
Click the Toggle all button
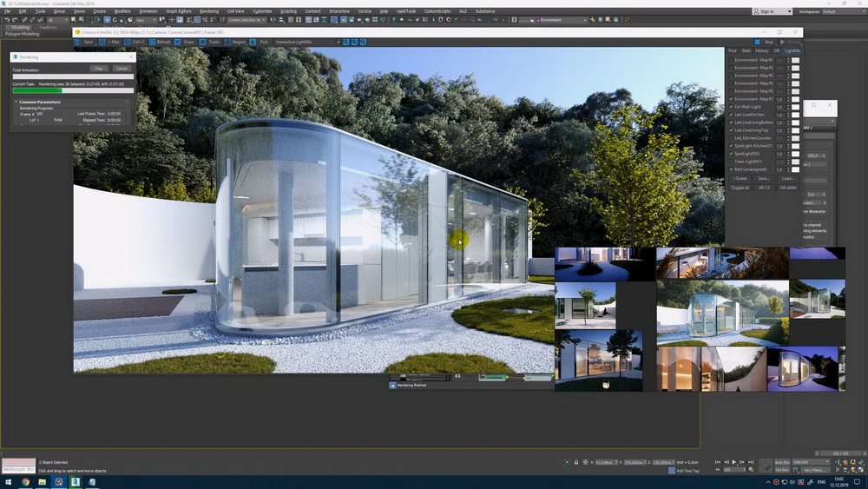point(740,188)
